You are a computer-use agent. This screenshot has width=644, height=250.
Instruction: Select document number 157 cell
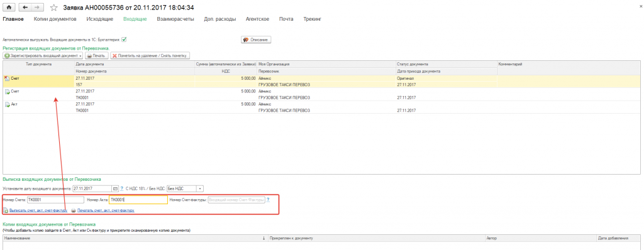[135, 85]
